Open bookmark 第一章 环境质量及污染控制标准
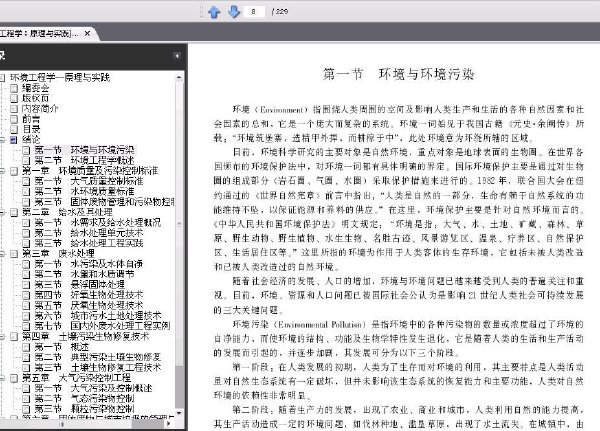This screenshot has height=431, width=600. pos(90,171)
